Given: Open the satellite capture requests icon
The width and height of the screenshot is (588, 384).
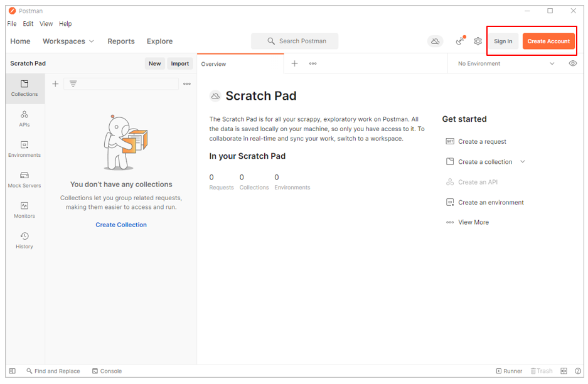Looking at the screenshot, I should coord(460,41).
